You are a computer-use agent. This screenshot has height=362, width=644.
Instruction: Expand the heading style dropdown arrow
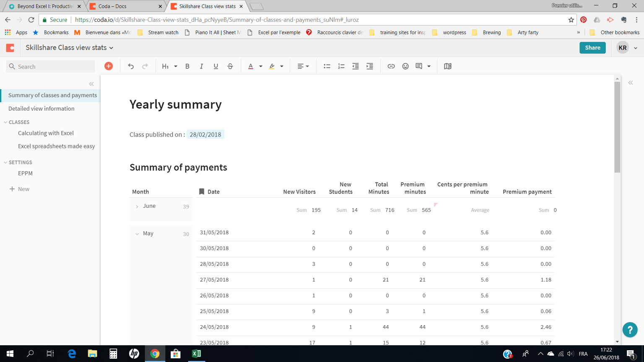point(176,66)
